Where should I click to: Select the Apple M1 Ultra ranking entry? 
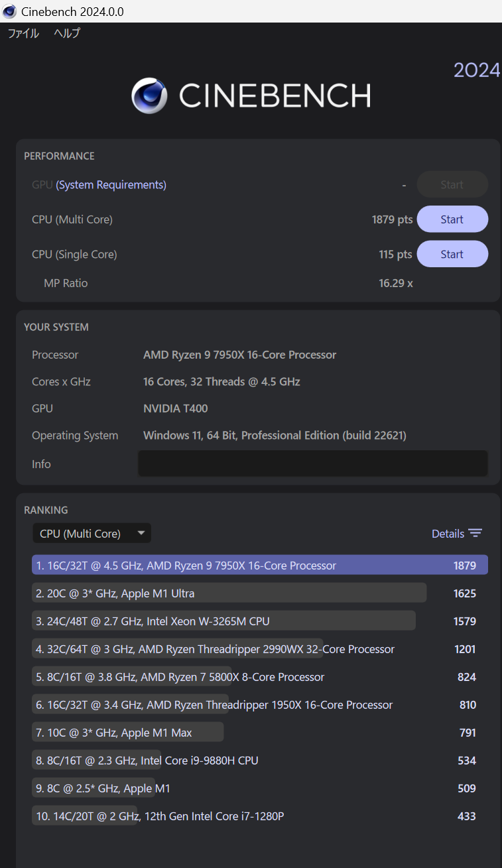[x=229, y=592]
